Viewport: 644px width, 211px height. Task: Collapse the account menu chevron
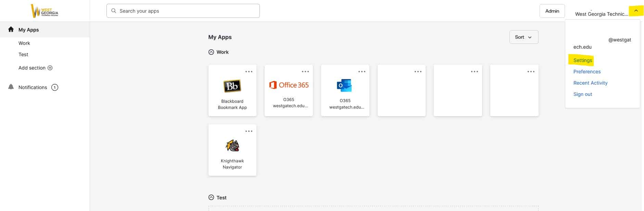[636, 11]
